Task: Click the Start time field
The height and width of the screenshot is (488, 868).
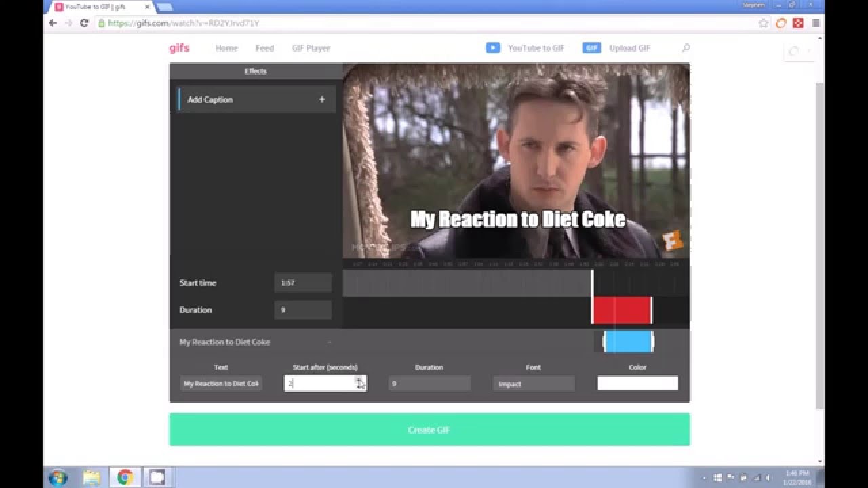Action: pyautogui.click(x=303, y=283)
